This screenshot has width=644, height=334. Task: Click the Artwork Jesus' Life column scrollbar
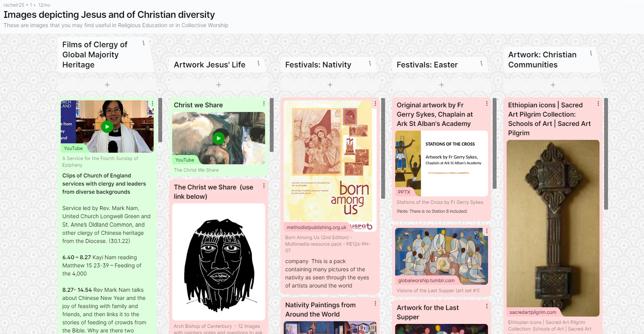(272, 125)
